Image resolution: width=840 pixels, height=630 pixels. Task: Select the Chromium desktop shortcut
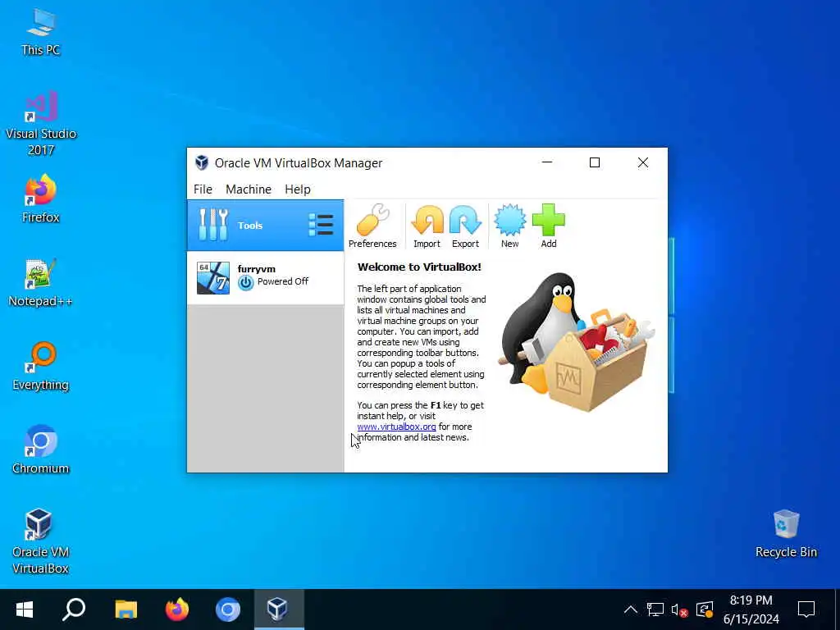click(x=41, y=450)
